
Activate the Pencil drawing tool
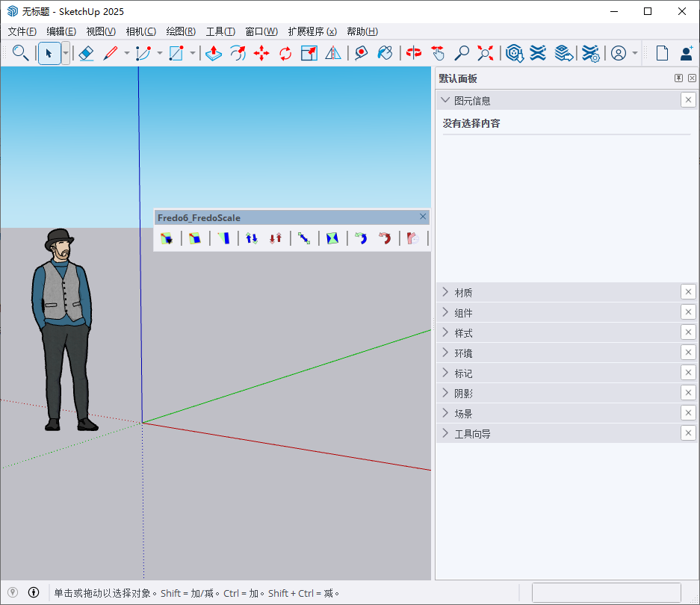tap(111, 53)
